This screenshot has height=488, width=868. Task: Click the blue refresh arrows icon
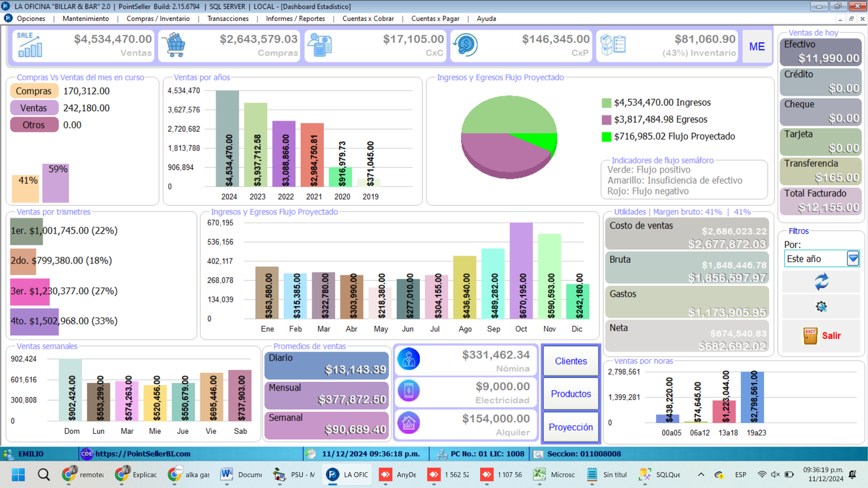point(821,282)
